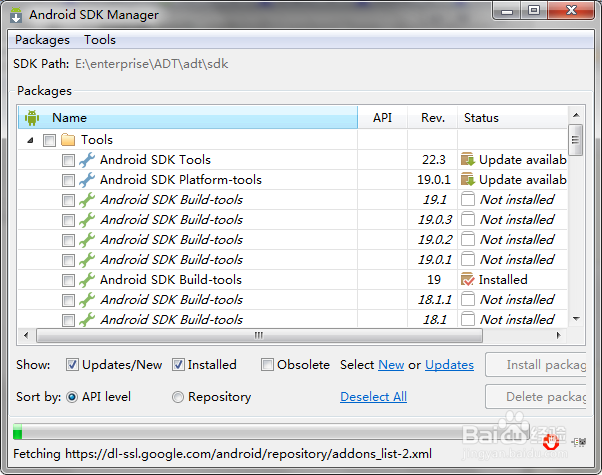
Task: Click the New link to select new packages
Action: (x=391, y=364)
